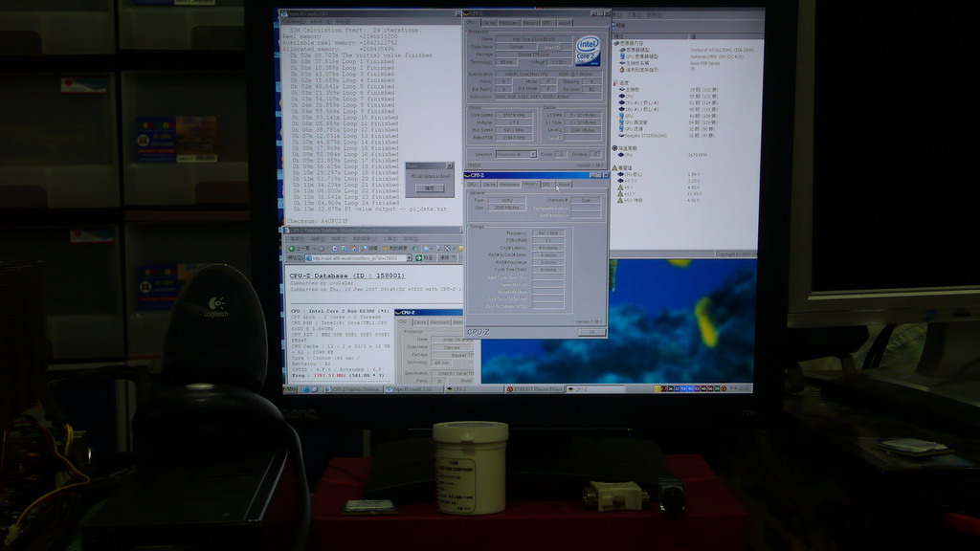The image size is (980, 551).
Task: Click the CAS# Latency value field
Action: click(x=548, y=248)
